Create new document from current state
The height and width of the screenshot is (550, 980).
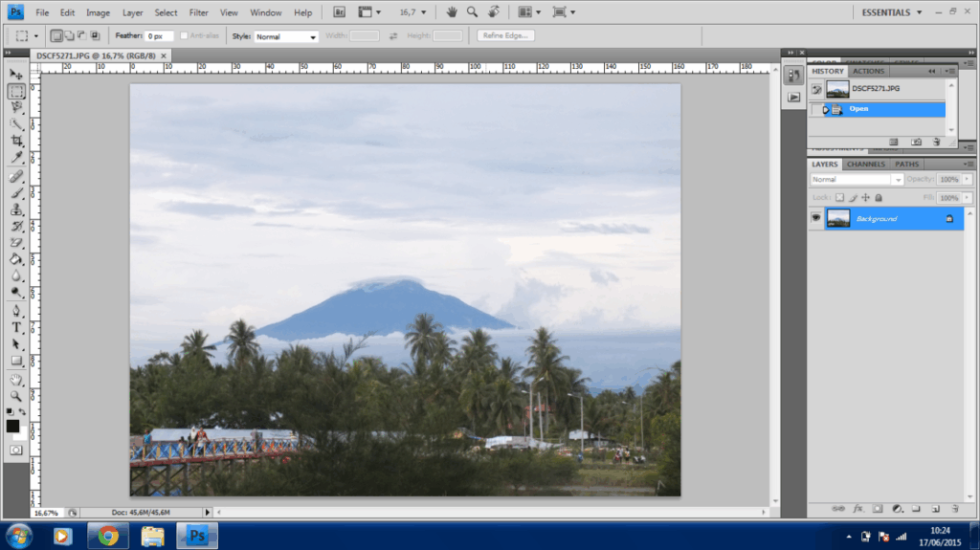[894, 142]
